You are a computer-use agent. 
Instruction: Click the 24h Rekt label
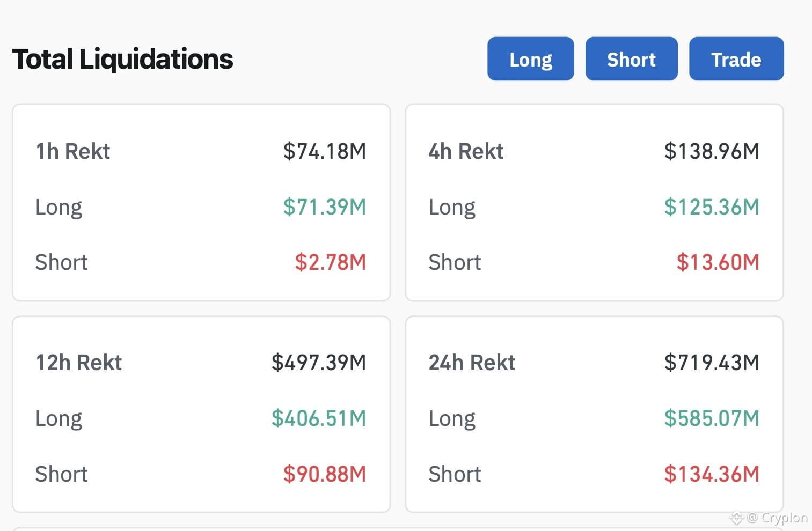pos(472,363)
